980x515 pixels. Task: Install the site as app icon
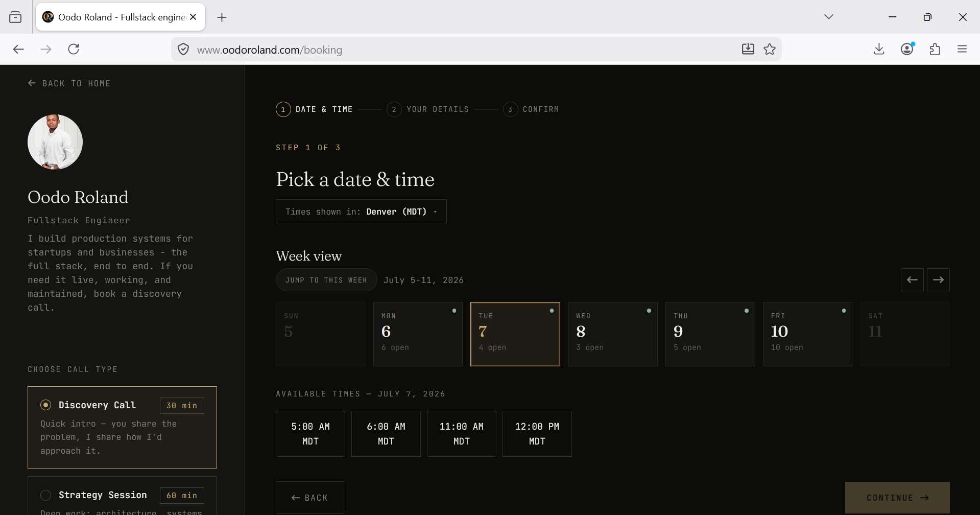point(748,49)
